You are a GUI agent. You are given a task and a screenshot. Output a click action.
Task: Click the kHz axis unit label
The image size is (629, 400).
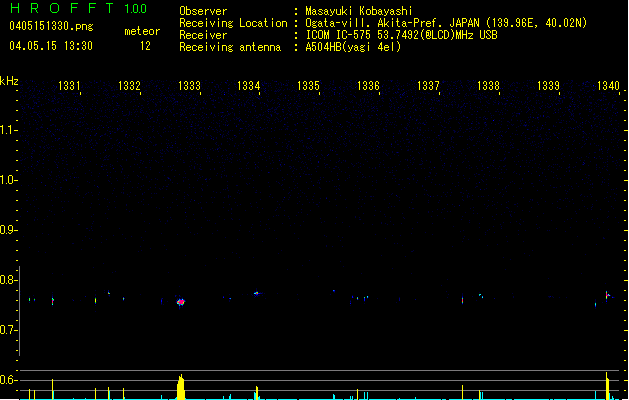9,81
